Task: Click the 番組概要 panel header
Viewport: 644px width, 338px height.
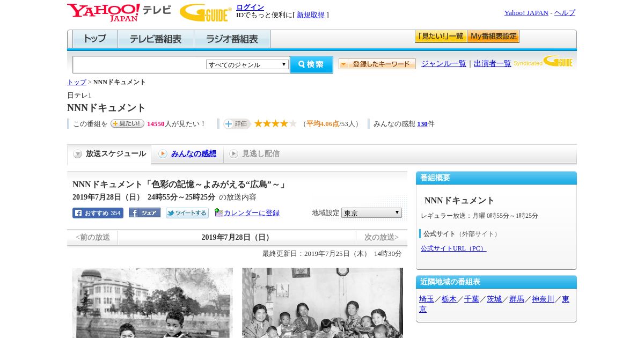Action: (x=496, y=178)
